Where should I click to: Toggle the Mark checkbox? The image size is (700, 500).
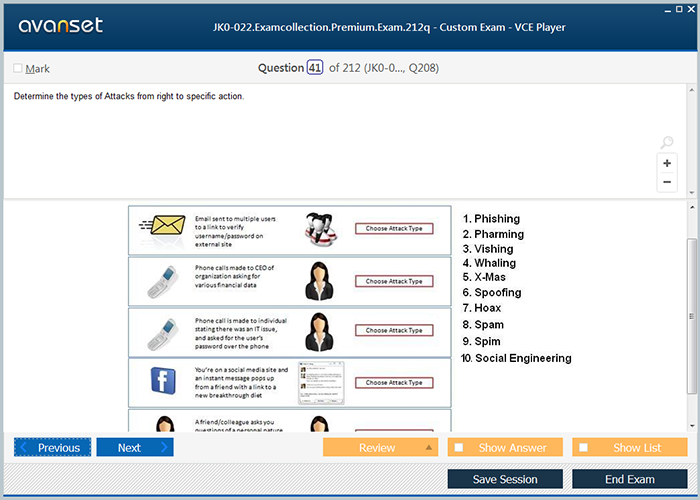[x=17, y=68]
